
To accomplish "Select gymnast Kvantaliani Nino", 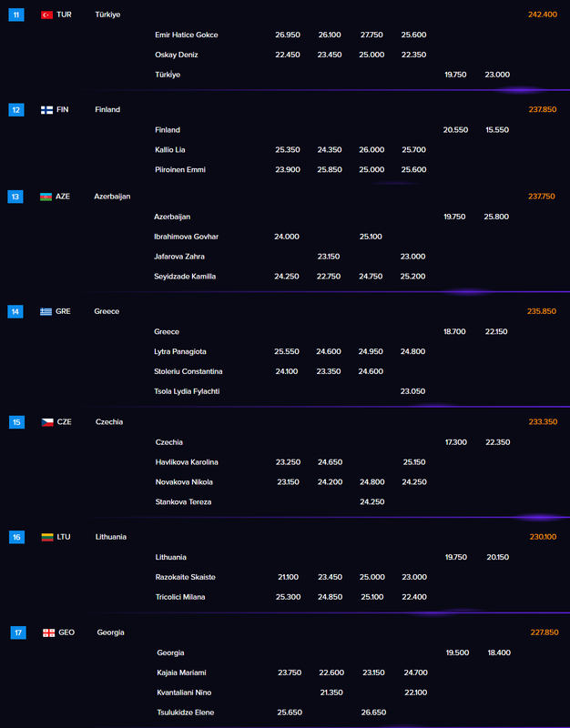I will 184,693.
